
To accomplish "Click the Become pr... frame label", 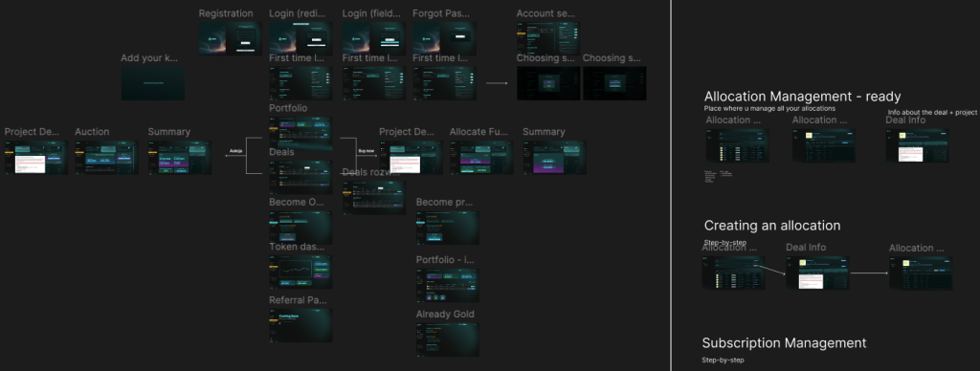I will [x=444, y=203].
